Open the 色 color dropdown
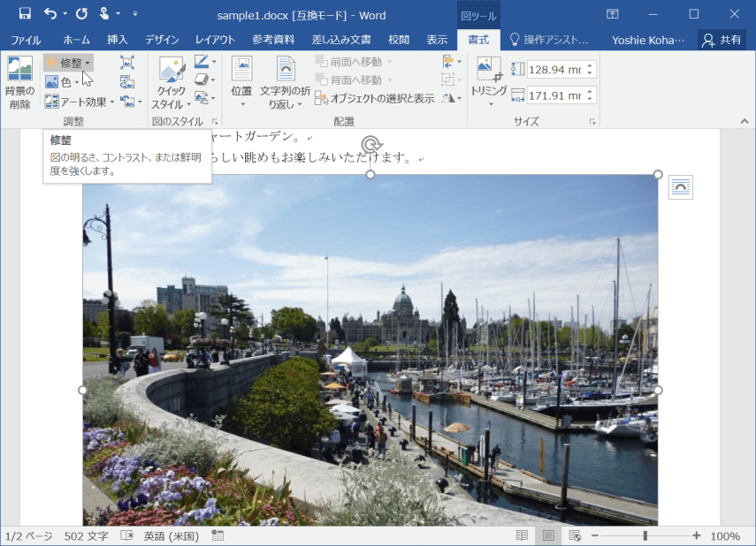Viewport: 756px width, 546px height. tap(63, 82)
